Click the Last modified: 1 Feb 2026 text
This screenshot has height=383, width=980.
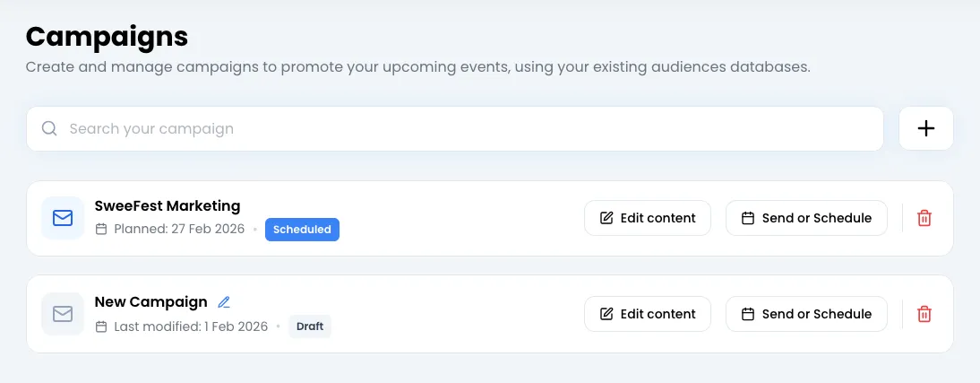pyautogui.click(x=191, y=326)
